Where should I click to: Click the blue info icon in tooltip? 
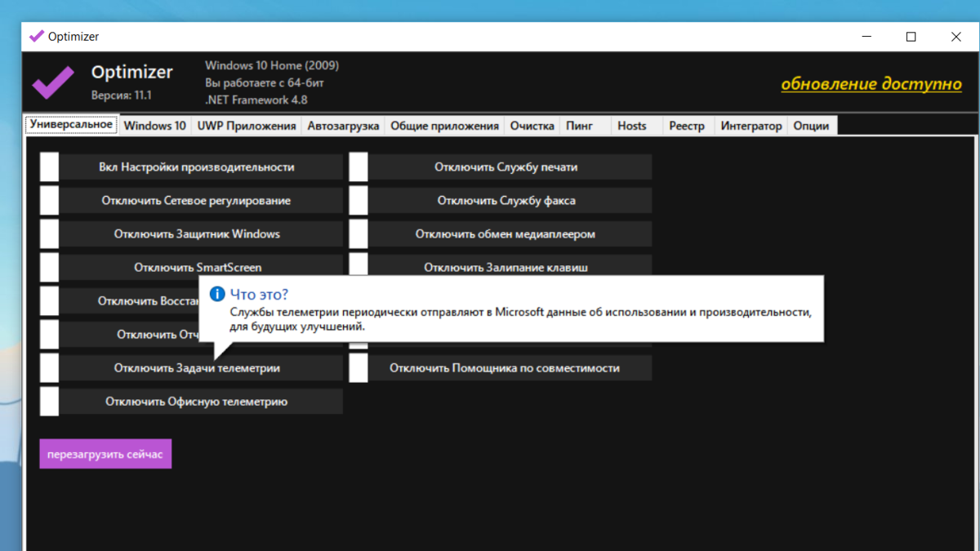pyautogui.click(x=217, y=294)
